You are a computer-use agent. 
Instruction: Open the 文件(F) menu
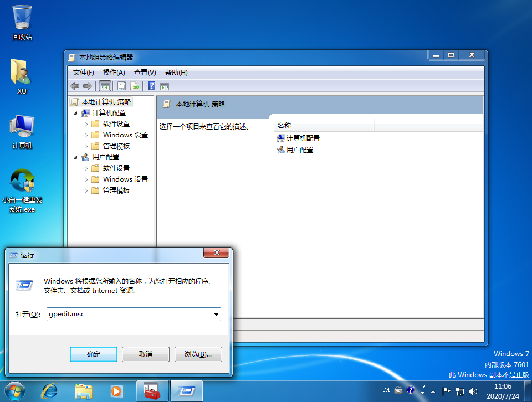click(x=84, y=73)
